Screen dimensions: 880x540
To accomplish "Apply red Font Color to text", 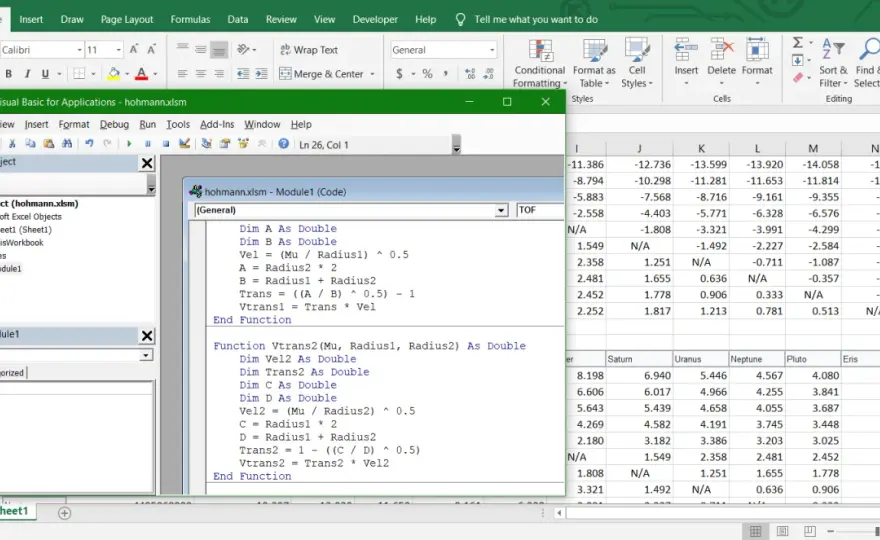I will pyautogui.click(x=141, y=74).
